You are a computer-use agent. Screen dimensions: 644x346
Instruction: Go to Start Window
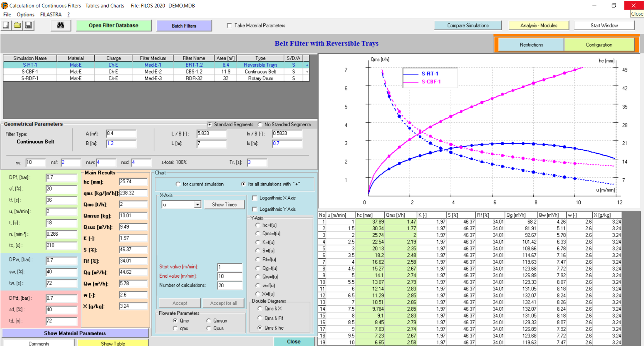pos(604,25)
